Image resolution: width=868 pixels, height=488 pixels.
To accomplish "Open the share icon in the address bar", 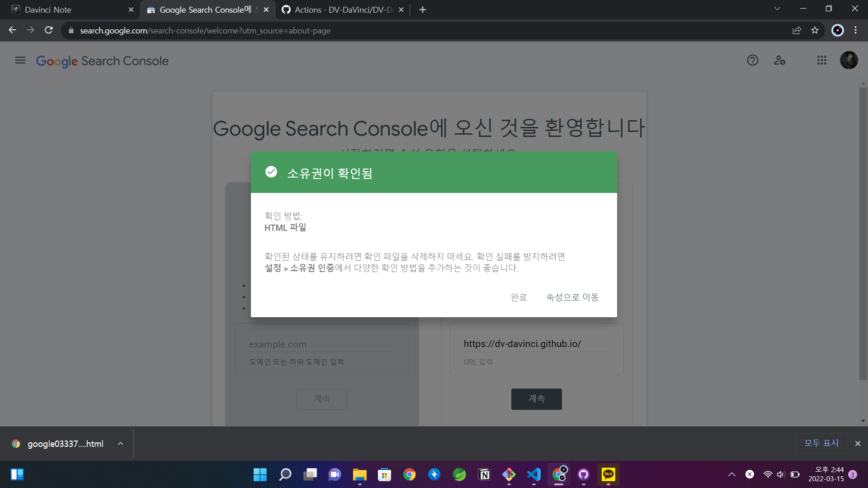I will click(x=797, y=30).
